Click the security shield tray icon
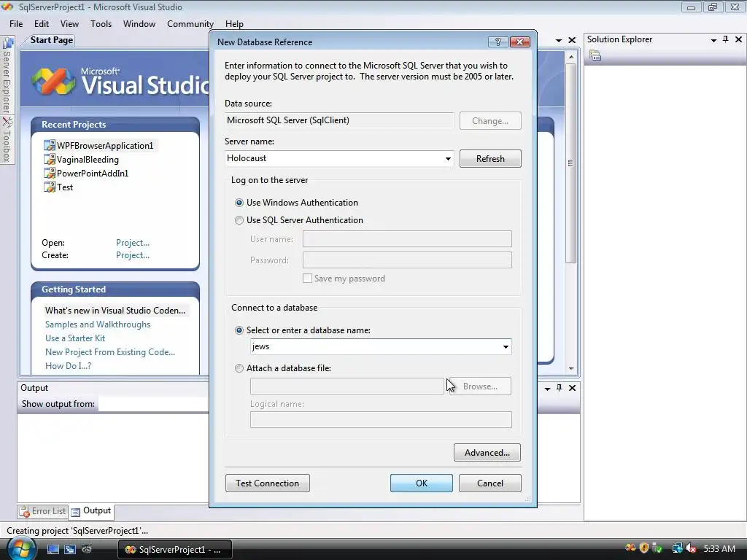Image resolution: width=747 pixels, height=560 pixels. [643, 548]
